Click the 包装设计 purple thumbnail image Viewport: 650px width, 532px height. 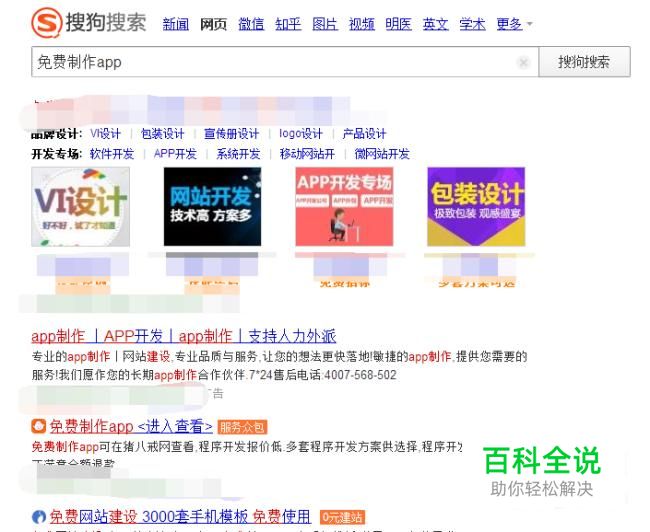click(x=476, y=206)
